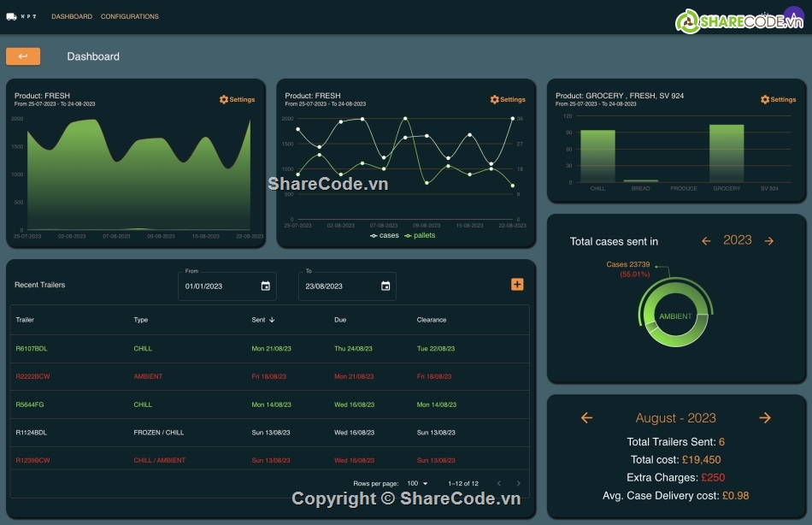Open calendar picker for From date
812x525 pixels.
pos(266,286)
